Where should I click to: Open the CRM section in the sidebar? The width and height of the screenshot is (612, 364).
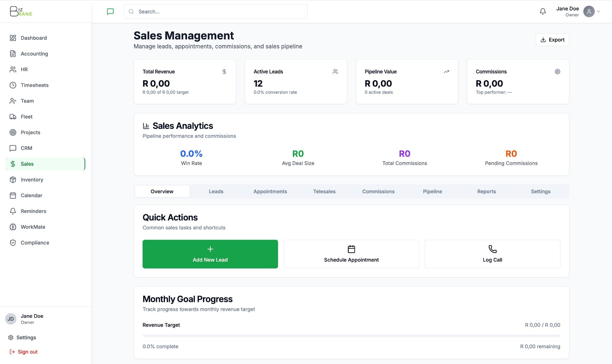[27, 148]
